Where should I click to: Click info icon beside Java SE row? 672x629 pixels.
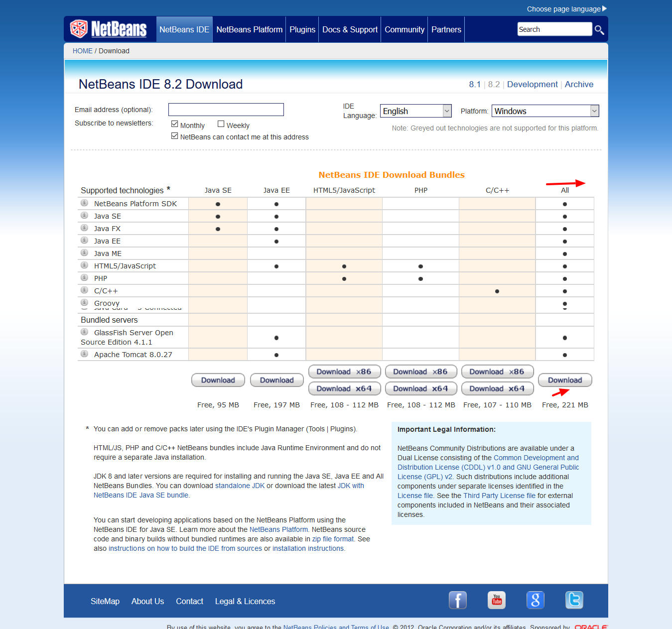coord(85,215)
